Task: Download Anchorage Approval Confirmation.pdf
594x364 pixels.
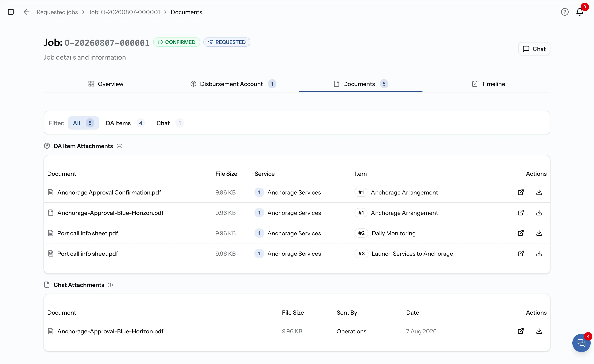Action: coord(539,192)
